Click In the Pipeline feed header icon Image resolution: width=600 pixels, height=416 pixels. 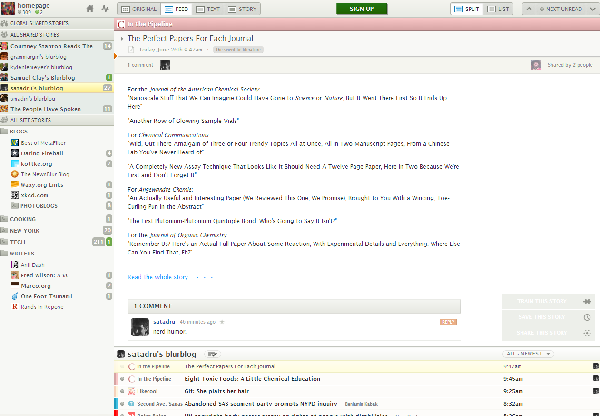121,24
